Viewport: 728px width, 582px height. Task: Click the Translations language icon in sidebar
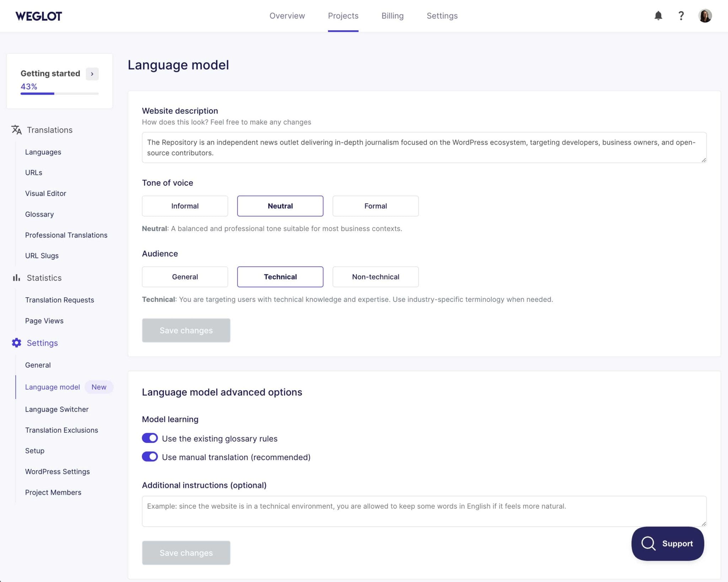(16, 130)
